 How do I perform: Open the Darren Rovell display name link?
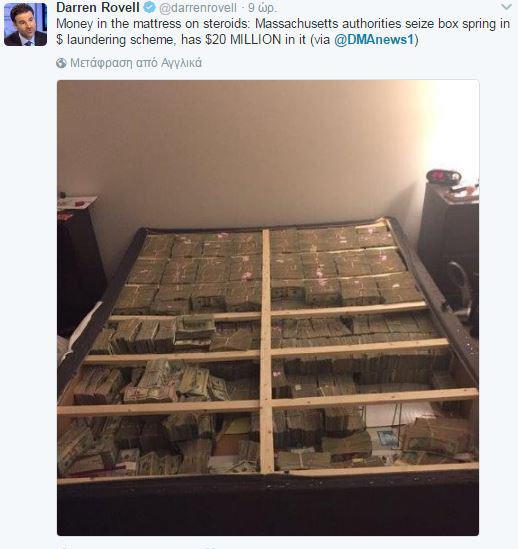coord(98,7)
